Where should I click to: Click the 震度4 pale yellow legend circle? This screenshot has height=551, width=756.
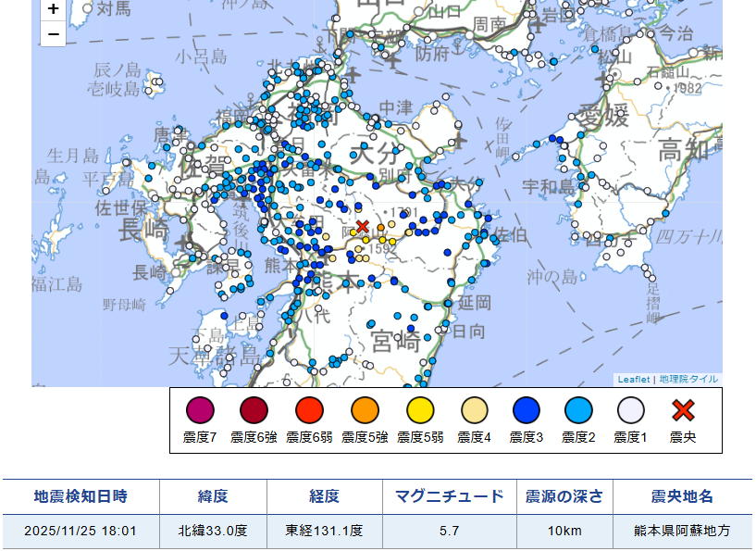(x=475, y=410)
